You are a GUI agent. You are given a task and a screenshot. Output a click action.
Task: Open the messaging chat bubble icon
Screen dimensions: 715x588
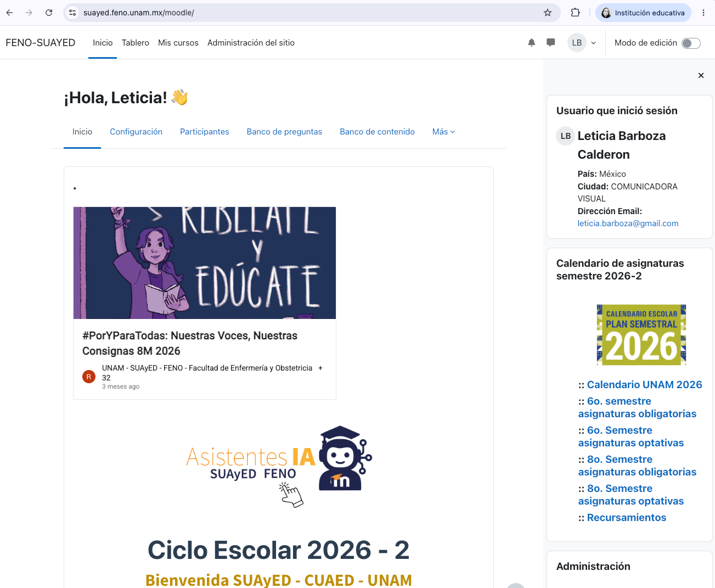551,43
